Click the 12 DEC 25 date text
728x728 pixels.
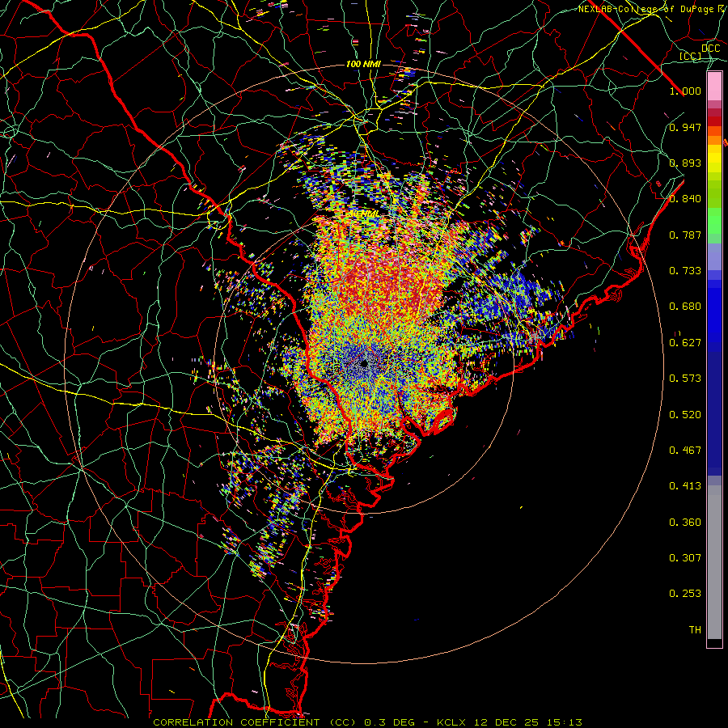point(506,722)
